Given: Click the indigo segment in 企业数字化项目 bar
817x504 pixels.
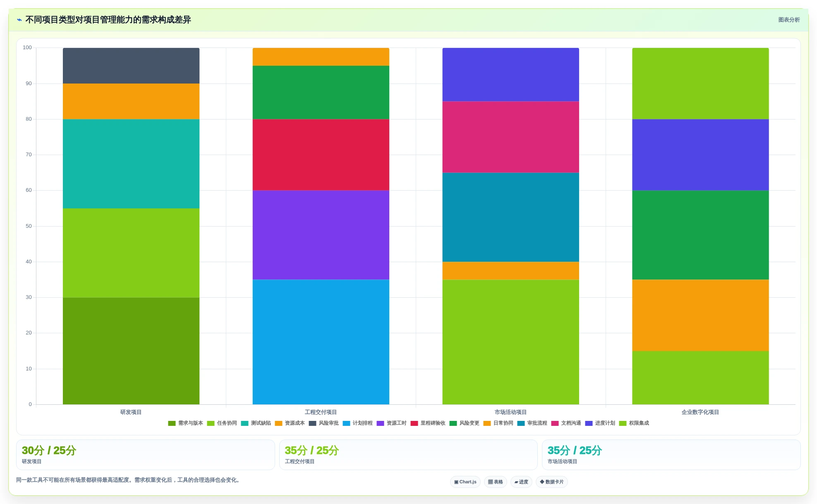Looking at the screenshot, I should point(701,155).
